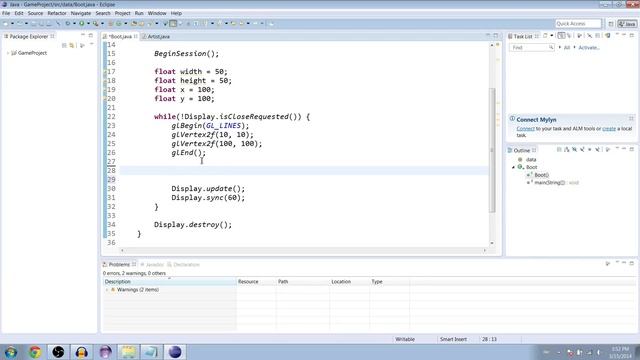The width and height of the screenshot is (640, 360).
Task: Click the create link in Mylyn panel
Action: tap(609, 129)
